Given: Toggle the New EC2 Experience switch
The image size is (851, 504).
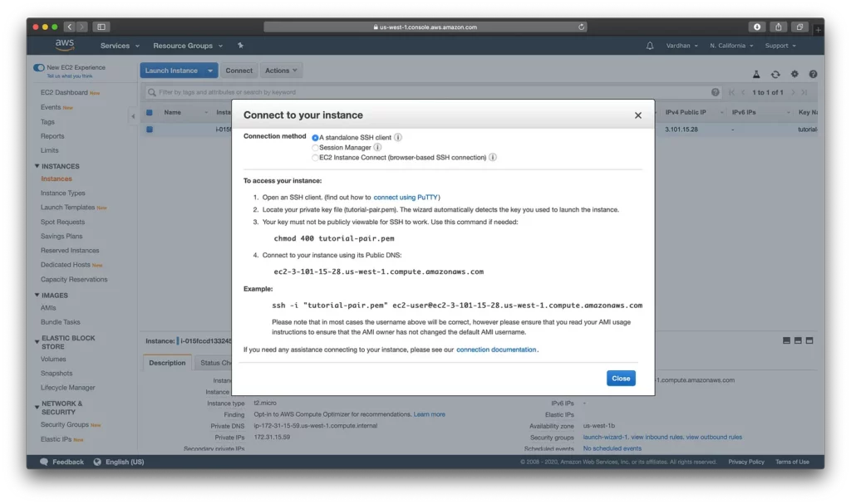Looking at the screenshot, I should click(x=38, y=68).
